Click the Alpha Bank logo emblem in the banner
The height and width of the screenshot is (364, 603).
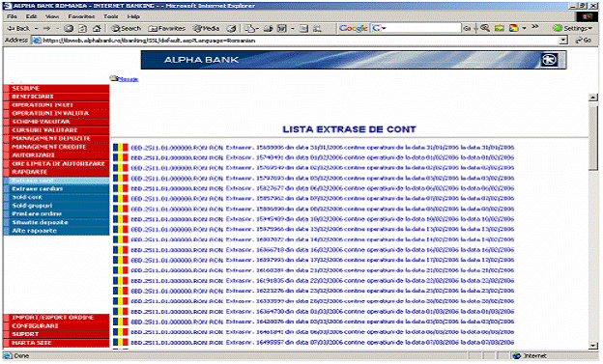pos(549,60)
